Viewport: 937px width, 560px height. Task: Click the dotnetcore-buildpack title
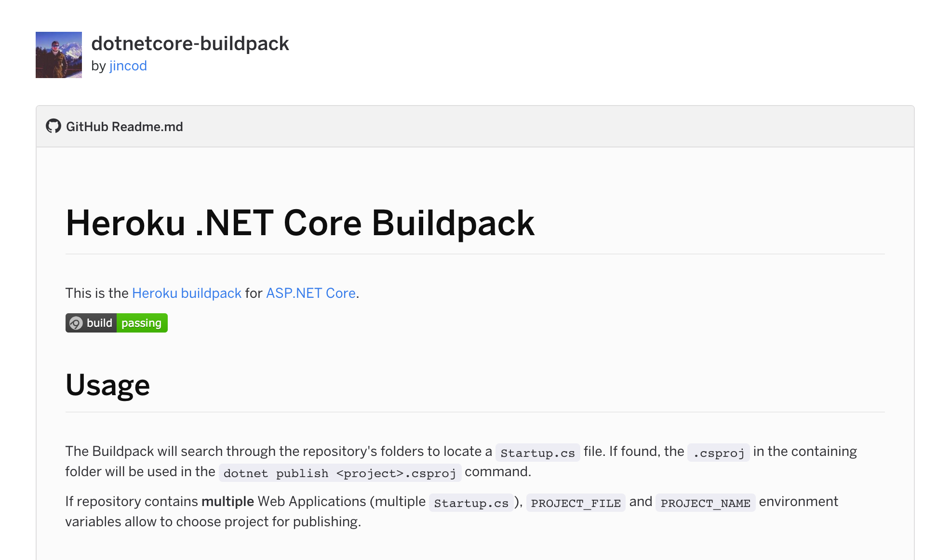coord(190,43)
